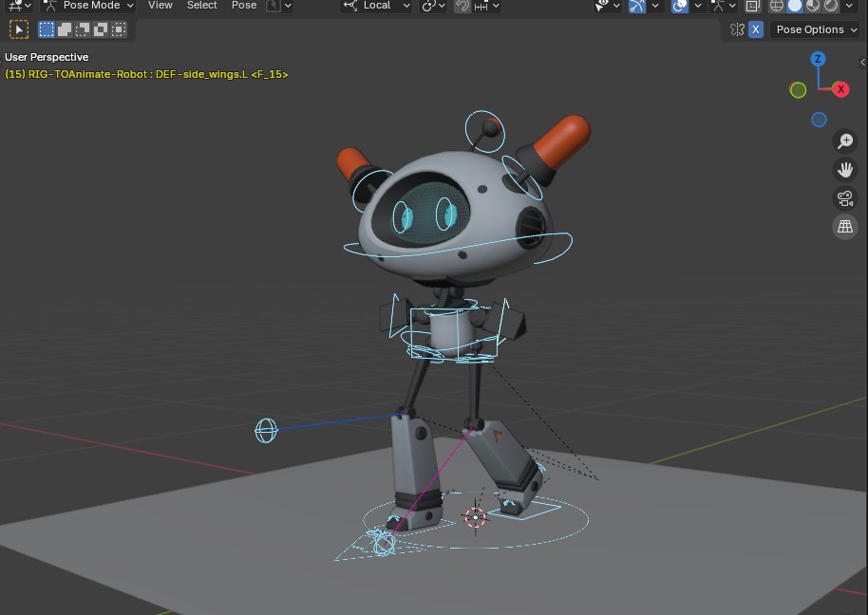This screenshot has width=868, height=615.
Task: Switch to Wireframe shading mode
Action: 776,7
